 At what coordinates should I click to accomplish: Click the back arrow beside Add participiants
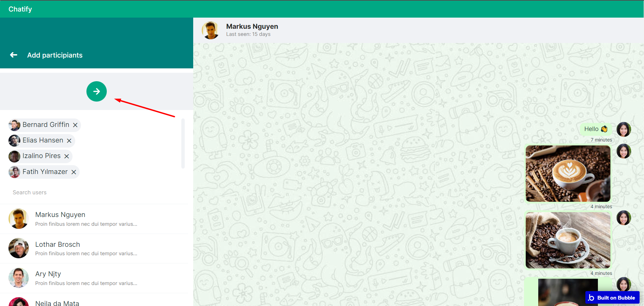(14, 55)
